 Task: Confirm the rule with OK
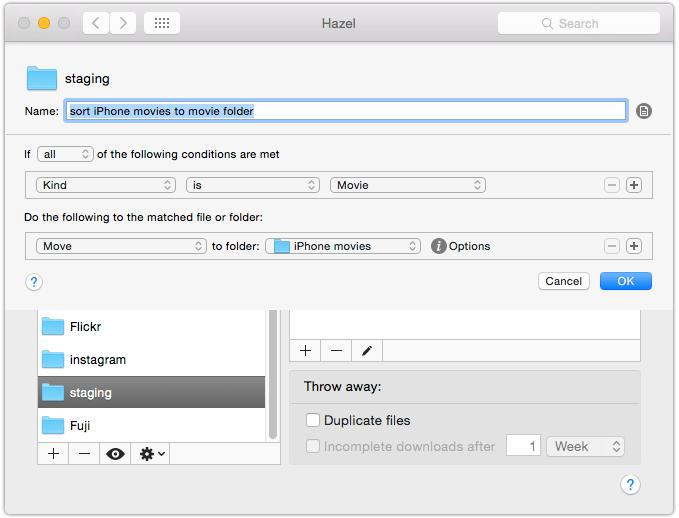tap(626, 281)
